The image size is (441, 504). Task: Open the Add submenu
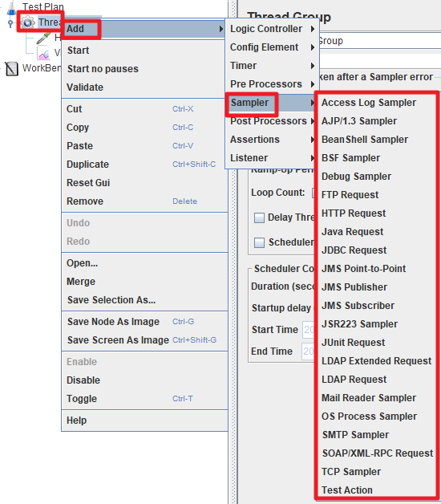144,29
